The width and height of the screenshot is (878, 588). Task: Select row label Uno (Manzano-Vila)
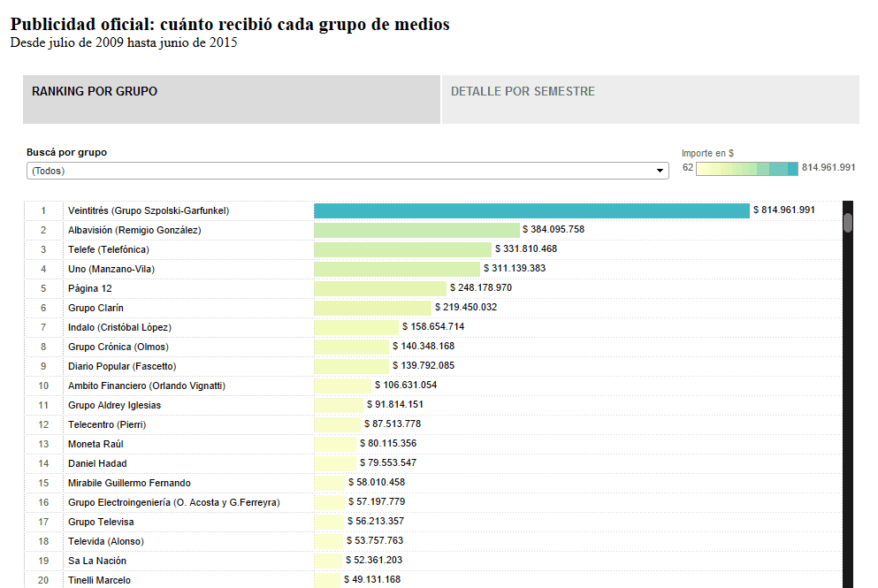[111, 270]
